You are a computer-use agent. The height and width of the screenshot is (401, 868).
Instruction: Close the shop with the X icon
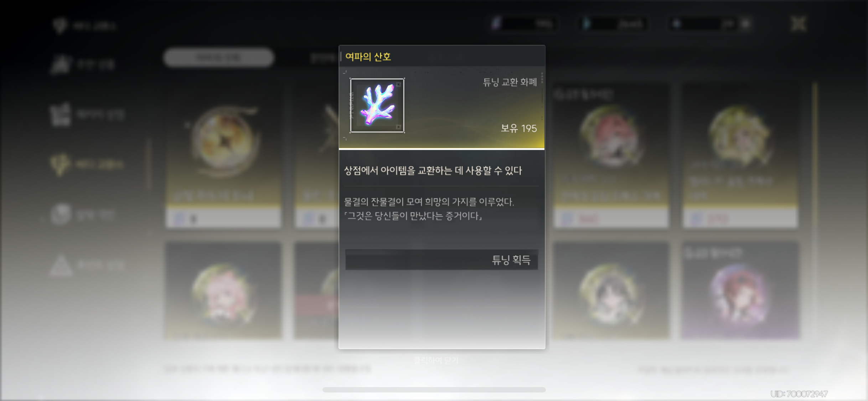798,24
